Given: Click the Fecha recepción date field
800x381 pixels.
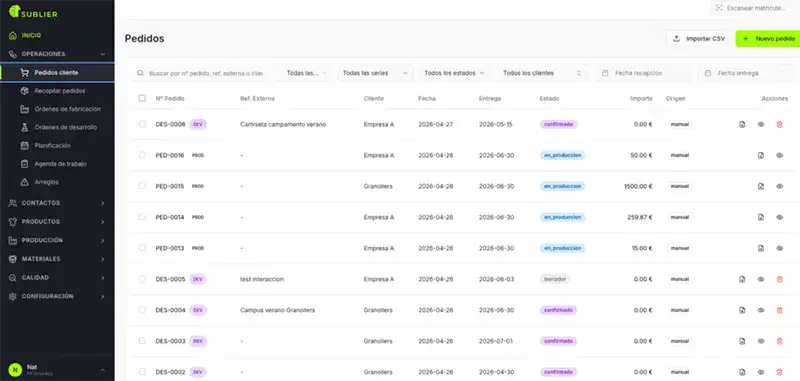Looking at the screenshot, I should pos(644,73).
